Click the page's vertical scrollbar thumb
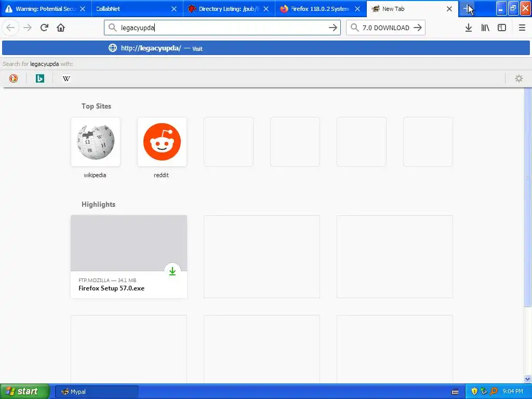 (528, 197)
